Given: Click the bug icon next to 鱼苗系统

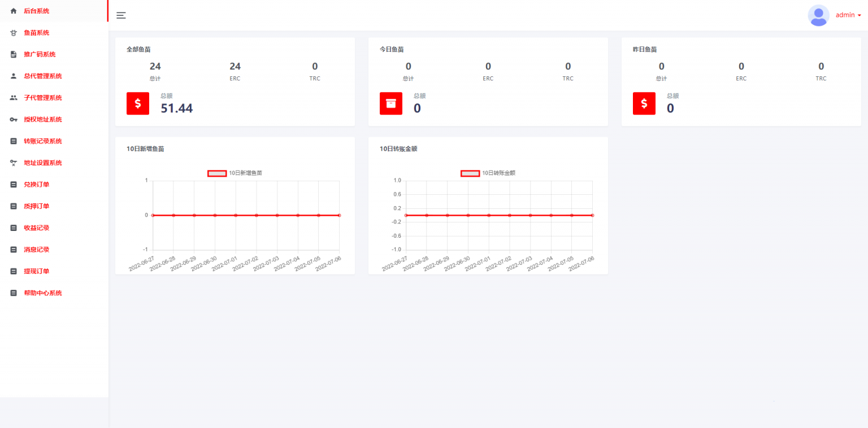Looking at the screenshot, I should (x=14, y=33).
